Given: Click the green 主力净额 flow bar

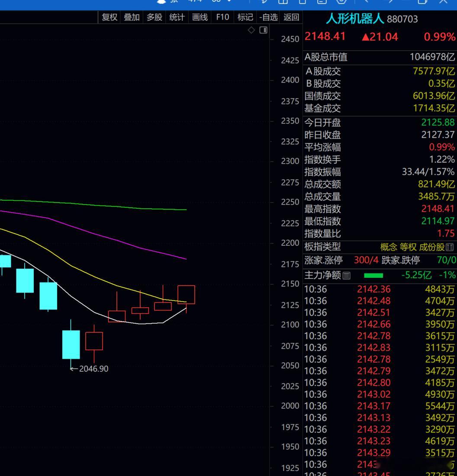Looking at the screenshot, I should [373, 276].
